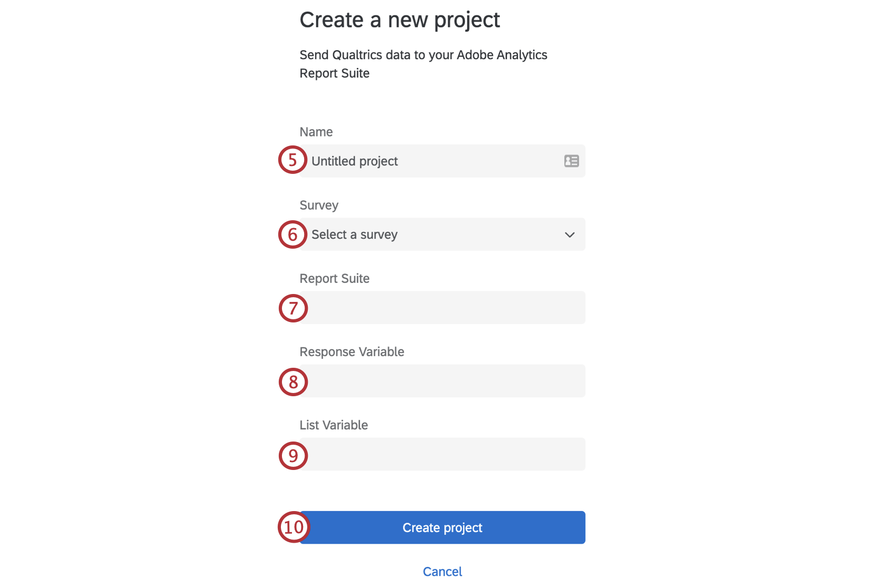The width and height of the screenshot is (896, 588).
Task: Click the red circled number 7 annotation
Action: click(x=293, y=308)
